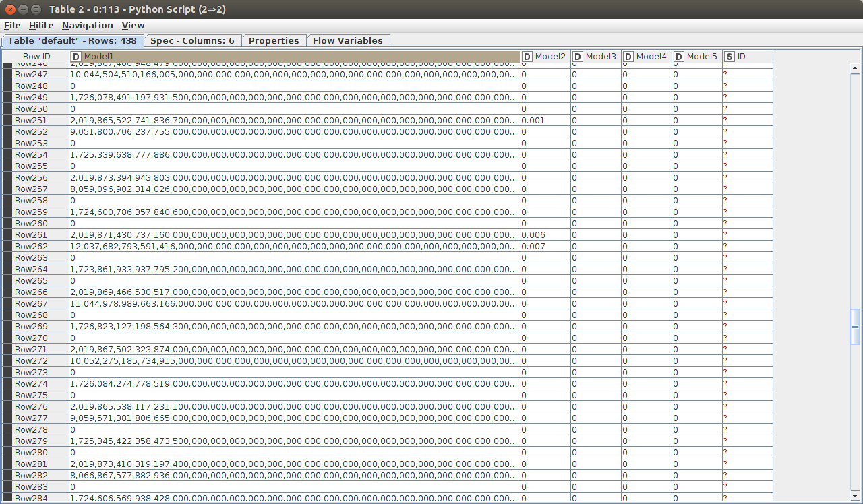
Task: Click the scrollbar up arrow
Action: pyautogui.click(x=855, y=68)
